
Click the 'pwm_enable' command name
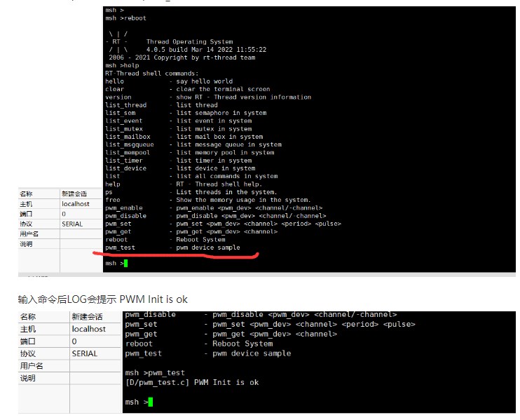click(x=124, y=208)
